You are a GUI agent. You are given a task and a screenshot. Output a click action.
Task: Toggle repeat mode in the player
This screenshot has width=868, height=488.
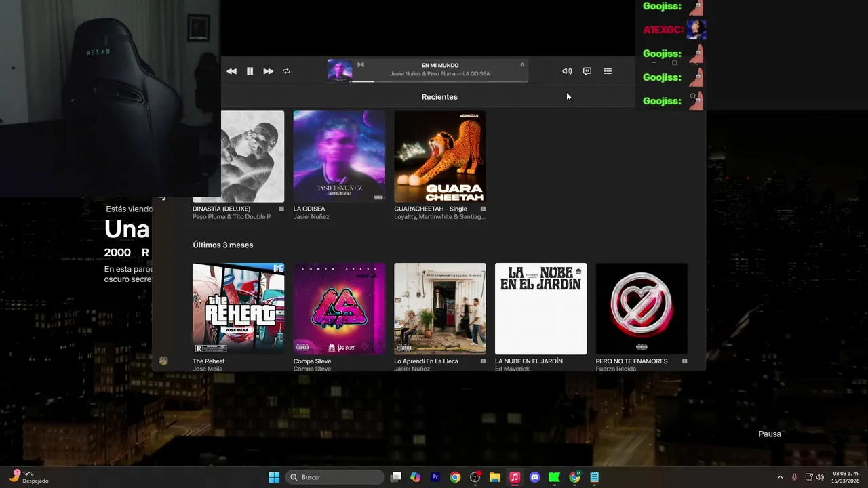(286, 71)
